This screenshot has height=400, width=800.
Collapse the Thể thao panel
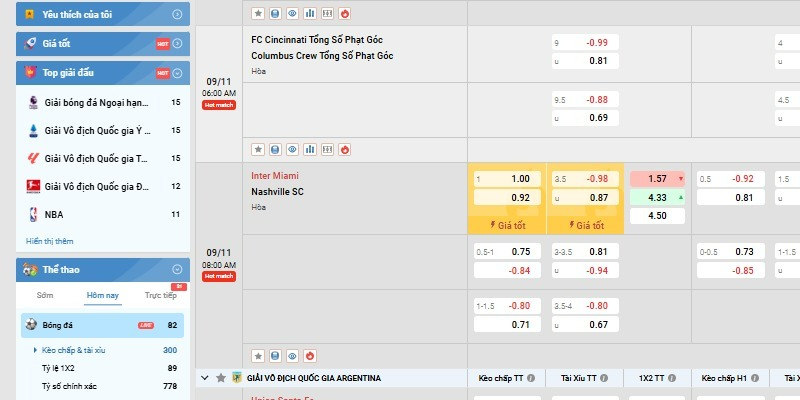click(x=177, y=269)
